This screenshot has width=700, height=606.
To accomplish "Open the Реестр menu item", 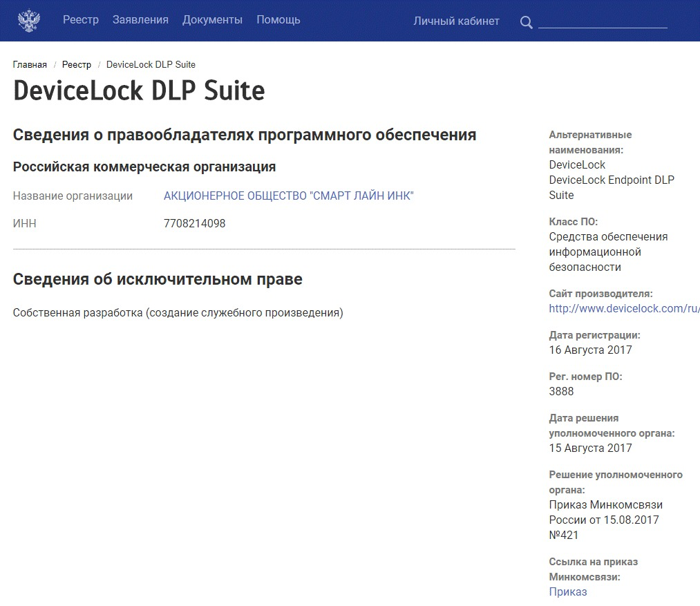I will [x=81, y=20].
